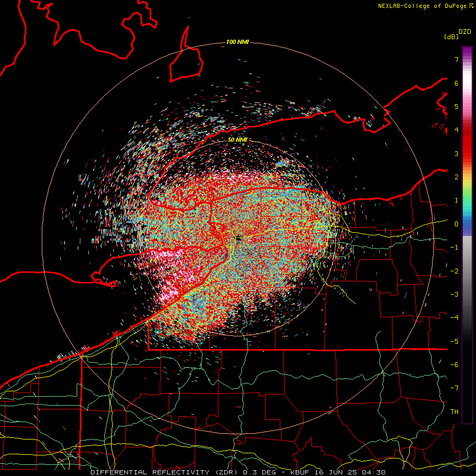Click the 7 dB value on color scale
The height and width of the screenshot is (476, 476).
pos(456,59)
